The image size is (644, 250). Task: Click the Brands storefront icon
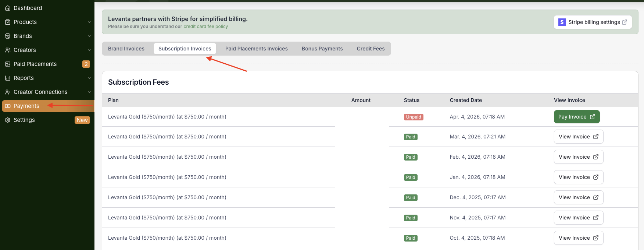[x=7, y=36]
